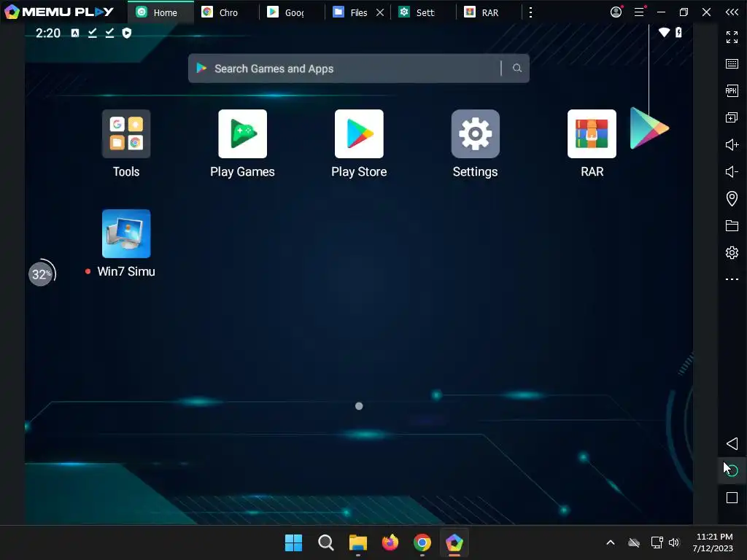Open MEmu settings gear in sidebar
747x560 pixels.
(732, 252)
